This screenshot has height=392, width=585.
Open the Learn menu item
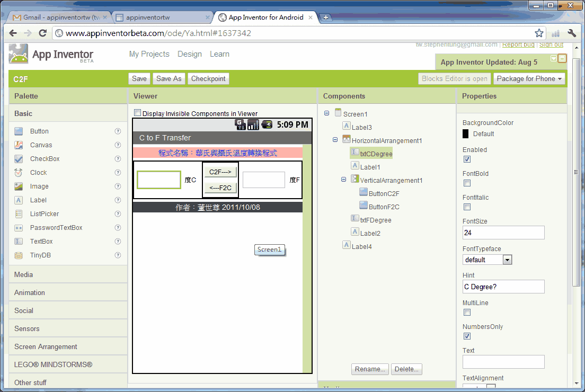tap(219, 54)
